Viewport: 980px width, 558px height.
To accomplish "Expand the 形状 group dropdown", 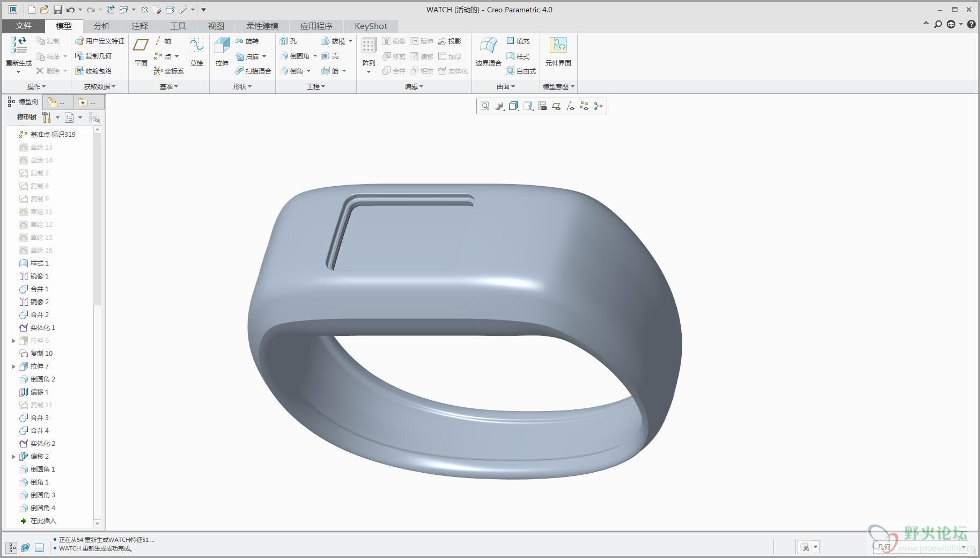I will [242, 86].
